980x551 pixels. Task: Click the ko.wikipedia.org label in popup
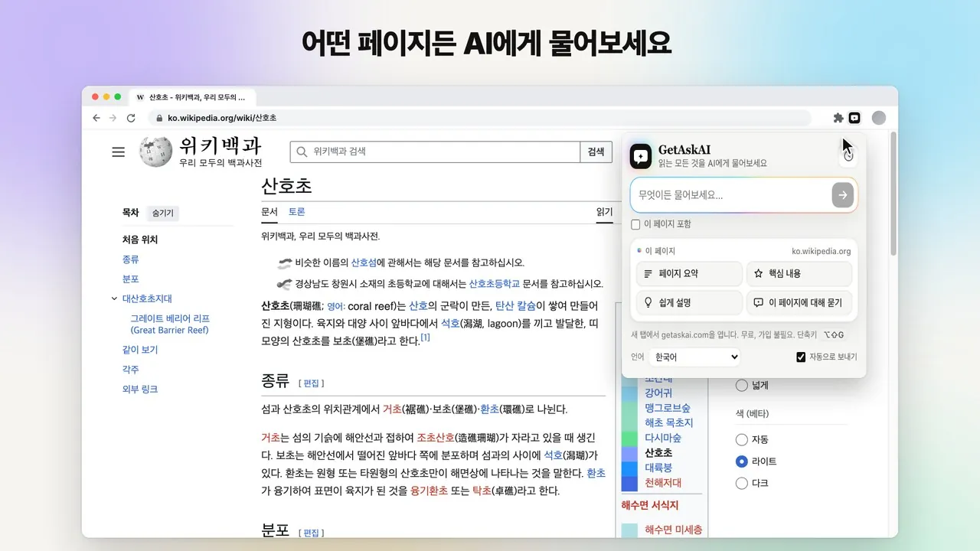[x=821, y=251]
